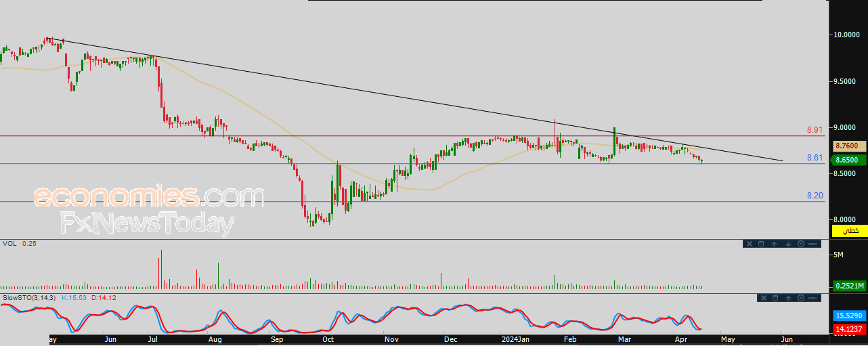Click the 8.20 support level label
868x346 pixels.
click(x=815, y=195)
